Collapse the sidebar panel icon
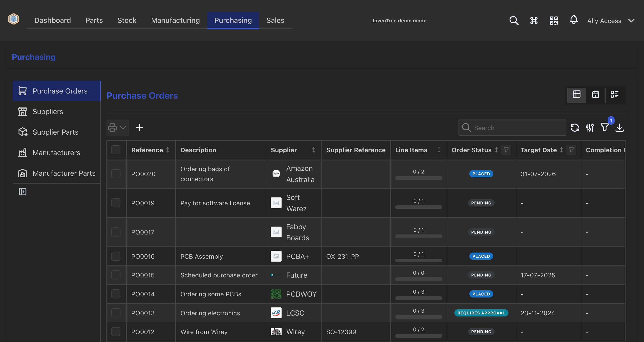 [23, 192]
